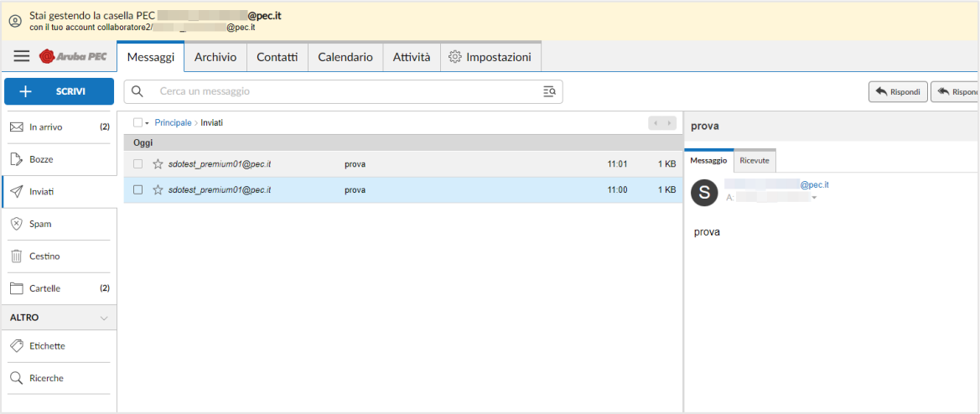980x414 pixels.
Task: Open the hamburger main menu
Action: 22,56
